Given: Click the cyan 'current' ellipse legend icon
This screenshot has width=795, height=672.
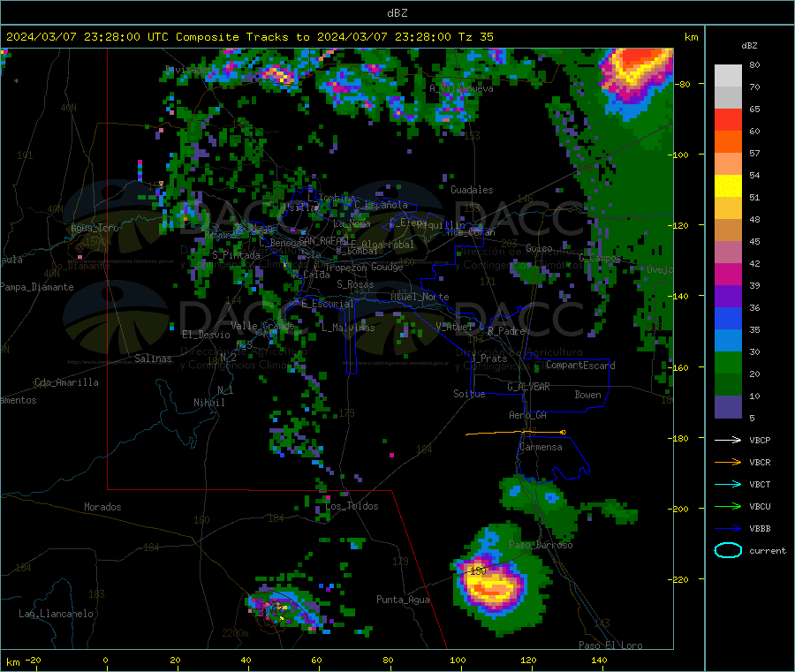Looking at the screenshot, I should 728,550.
